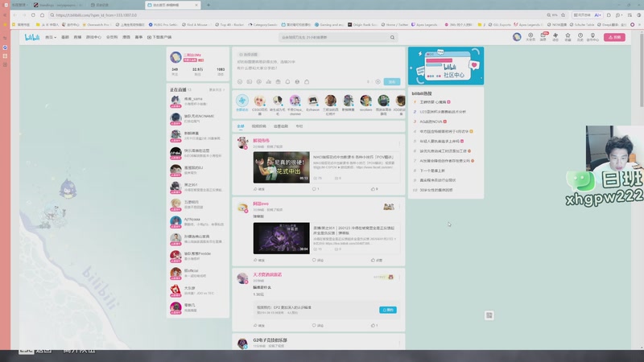
Task: Play the NIKO 花式中出 video thumbnail
Action: tap(281, 167)
